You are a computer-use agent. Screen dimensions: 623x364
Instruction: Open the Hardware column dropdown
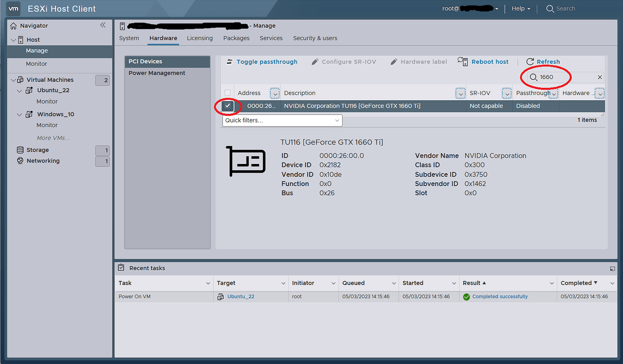click(600, 93)
